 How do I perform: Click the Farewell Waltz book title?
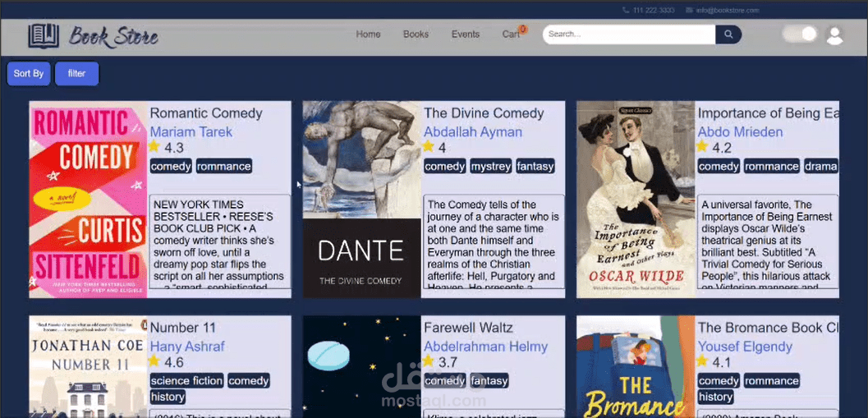coord(468,328)
